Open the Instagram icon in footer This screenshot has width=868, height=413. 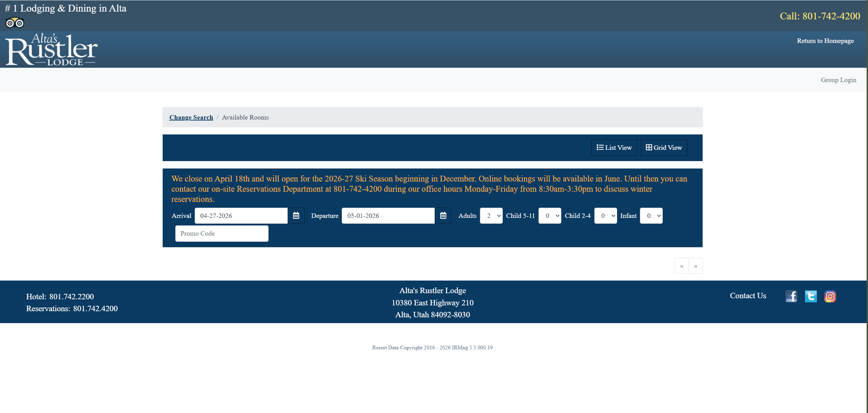click(830, 296)
